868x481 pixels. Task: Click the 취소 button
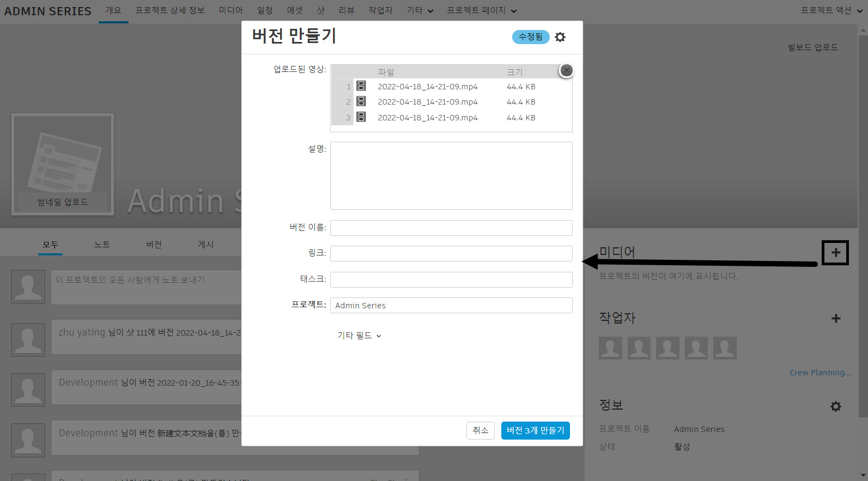pos(481,430)
